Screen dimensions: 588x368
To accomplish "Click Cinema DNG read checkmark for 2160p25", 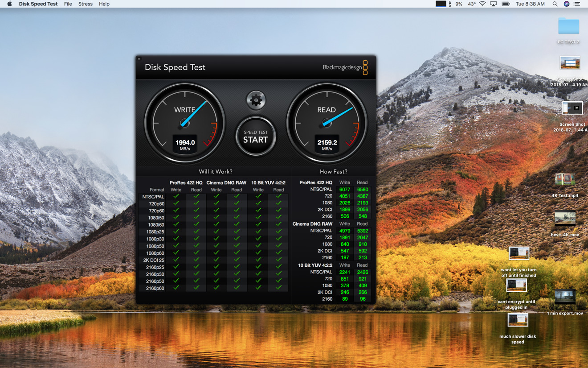I will [237, 267].
